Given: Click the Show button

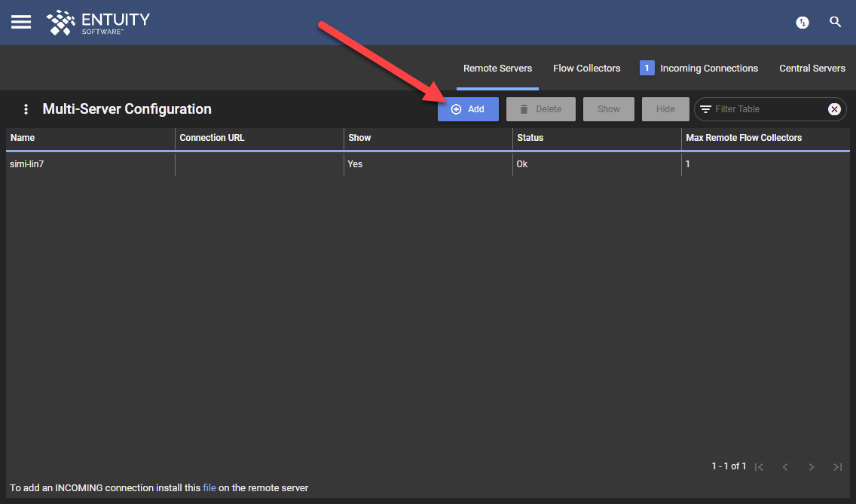Looking at the screenshot, I should click(609, 109).
